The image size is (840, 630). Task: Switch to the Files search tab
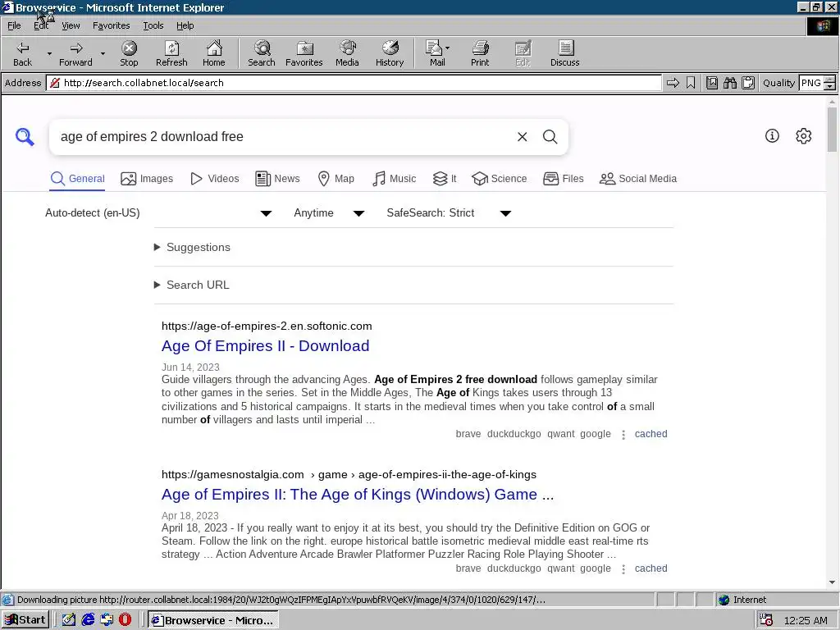click(x=563, y=178)
